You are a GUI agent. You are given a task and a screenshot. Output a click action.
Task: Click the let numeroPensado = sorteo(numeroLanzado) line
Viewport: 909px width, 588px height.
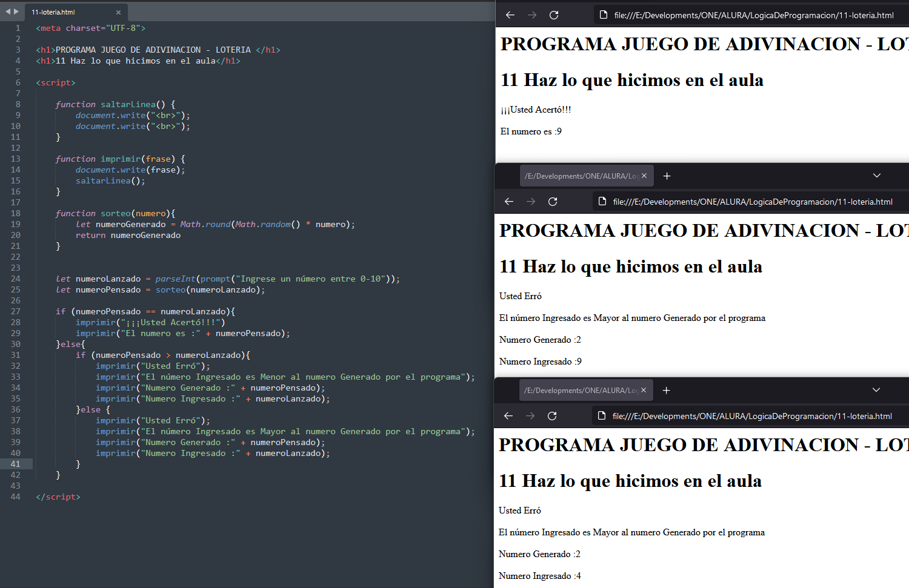coord(160,289)
